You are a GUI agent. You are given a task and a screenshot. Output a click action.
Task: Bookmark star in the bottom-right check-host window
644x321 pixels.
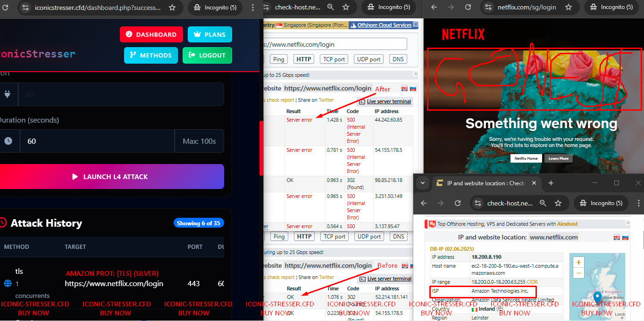click(x=558, y=203)
